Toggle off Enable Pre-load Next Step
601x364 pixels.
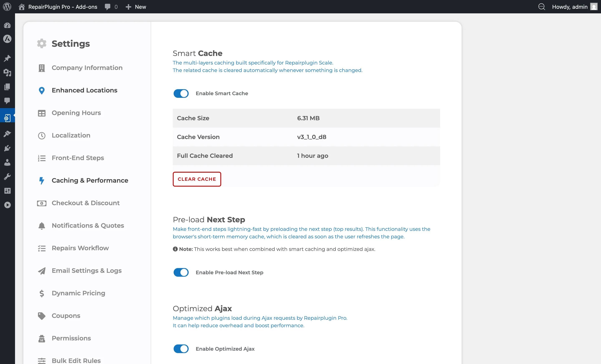click(x=181, y=272)
